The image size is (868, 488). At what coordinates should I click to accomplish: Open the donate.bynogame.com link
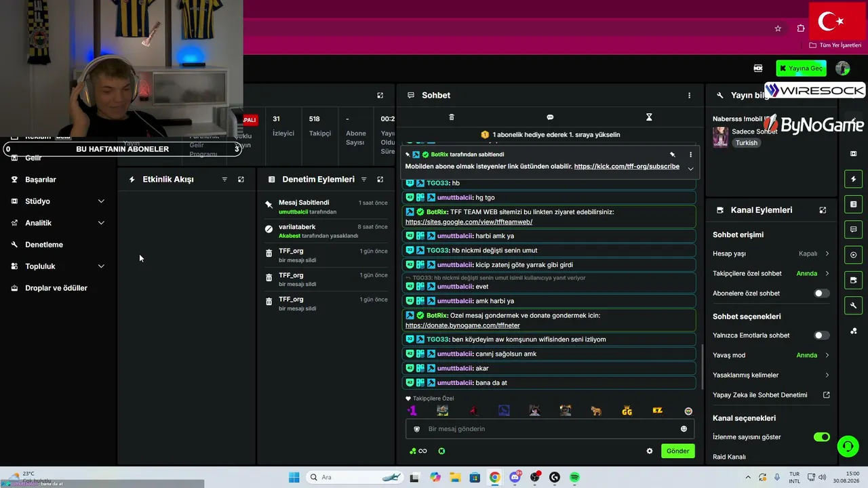coord(462,325)
